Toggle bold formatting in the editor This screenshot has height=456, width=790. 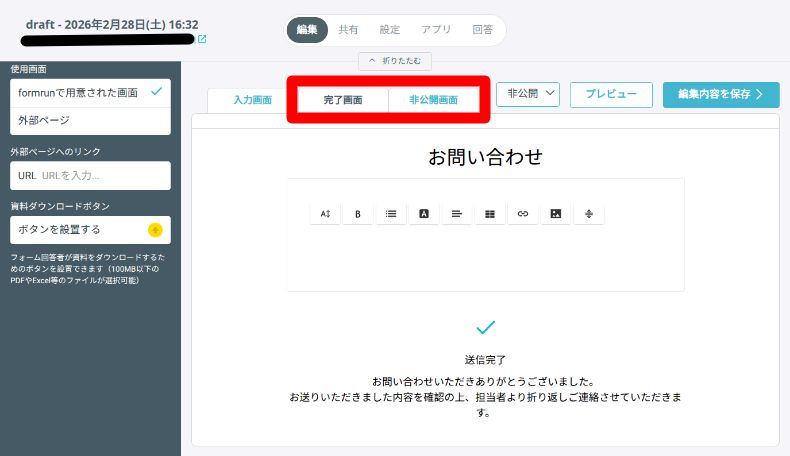(x=358, y=214)
